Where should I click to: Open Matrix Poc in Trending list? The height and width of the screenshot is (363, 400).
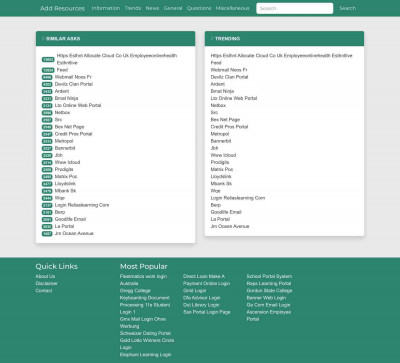tap(222, 169)
